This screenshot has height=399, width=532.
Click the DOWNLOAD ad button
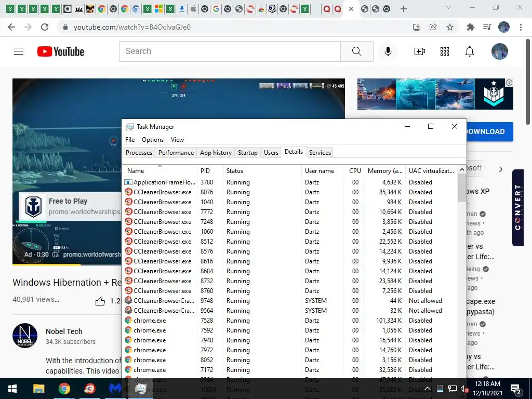point(490,131)
